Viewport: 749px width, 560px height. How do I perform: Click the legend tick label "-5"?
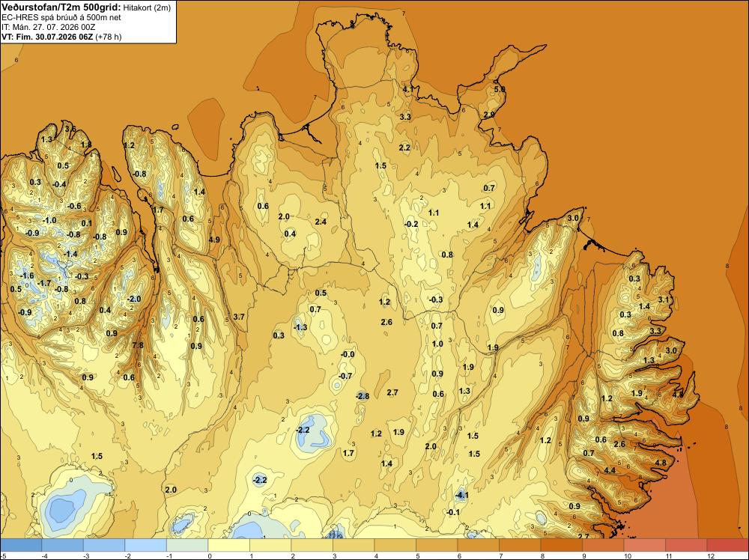(x=3, y=556)
